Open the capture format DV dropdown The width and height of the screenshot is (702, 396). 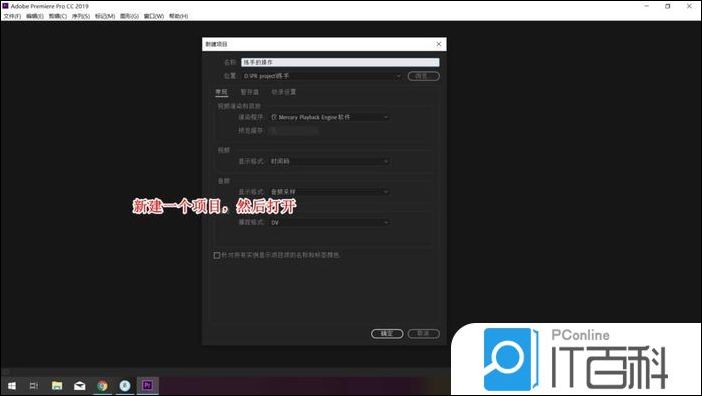click(x=330, y=222)
